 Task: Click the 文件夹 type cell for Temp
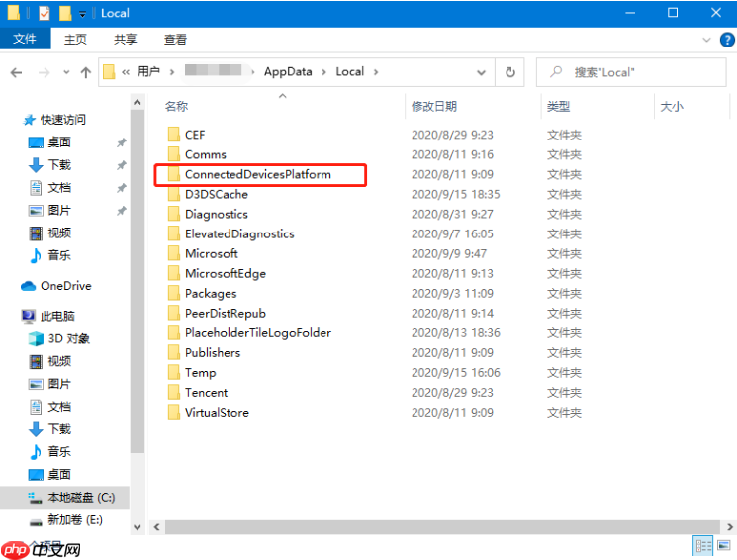pos(564,372)
